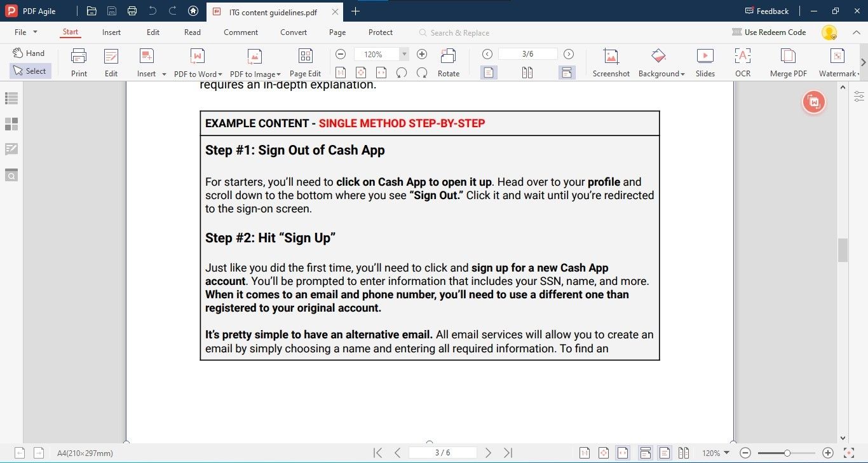
Task: Go to the Home screen icon
Action: tap(193, 11)
